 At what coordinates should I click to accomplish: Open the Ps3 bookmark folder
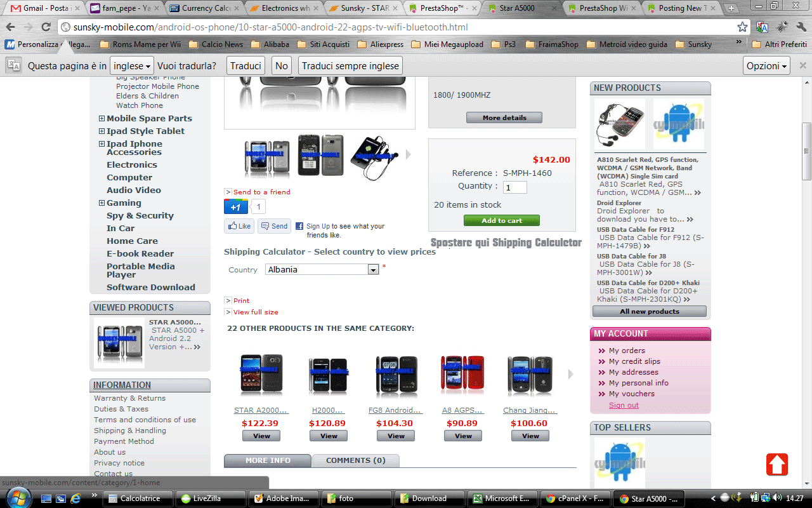point(503,44)
